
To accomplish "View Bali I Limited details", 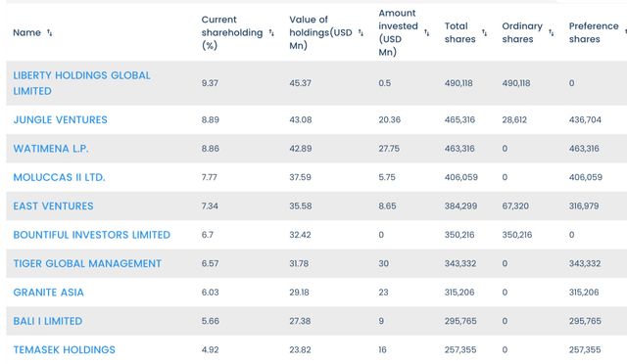I will pos(48,321).
